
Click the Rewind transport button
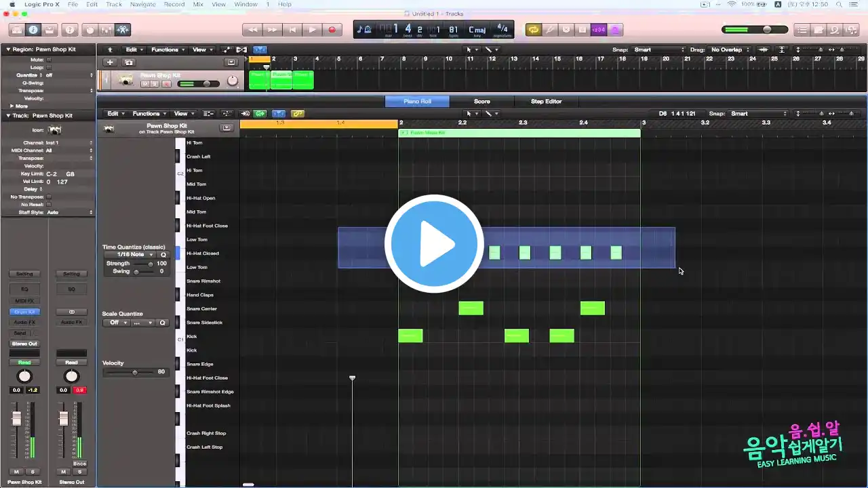pos(252,30)
